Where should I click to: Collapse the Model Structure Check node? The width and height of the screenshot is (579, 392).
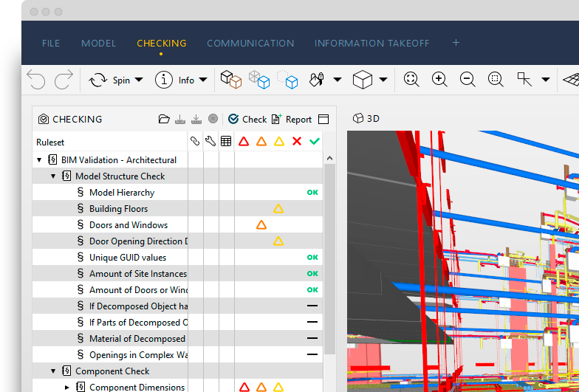point(53,176)
